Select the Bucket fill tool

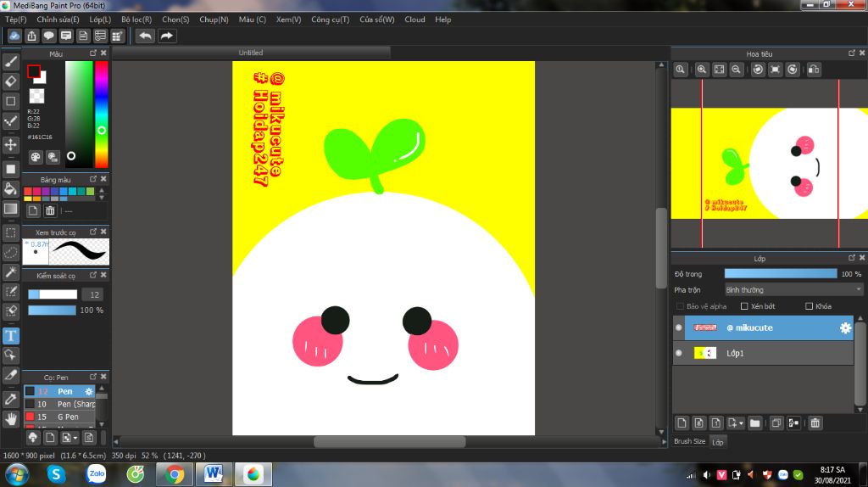coord(11,188)
